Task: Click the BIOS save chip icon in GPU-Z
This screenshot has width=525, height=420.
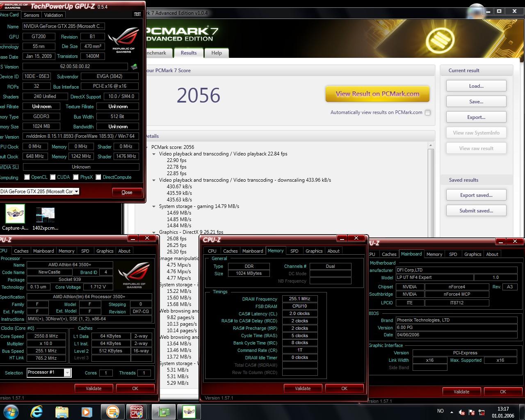Action: pyautogui.click(x=134, y=66)
